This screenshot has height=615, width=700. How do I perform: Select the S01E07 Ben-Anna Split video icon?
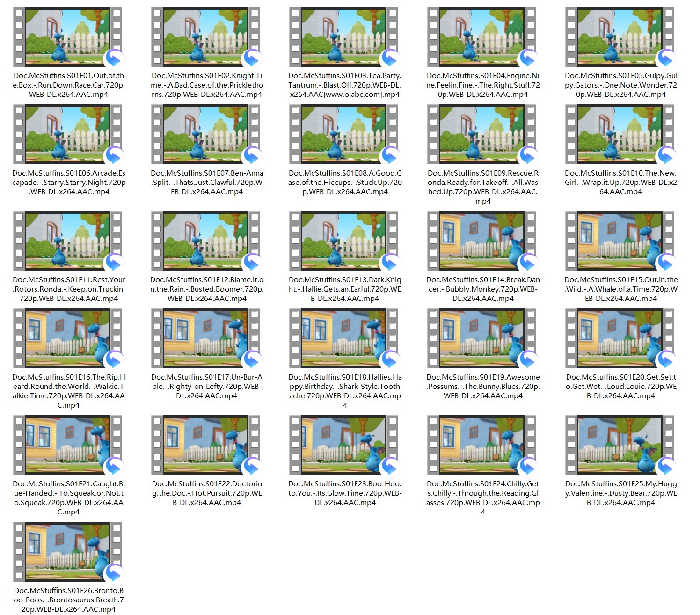coord(206,134)
